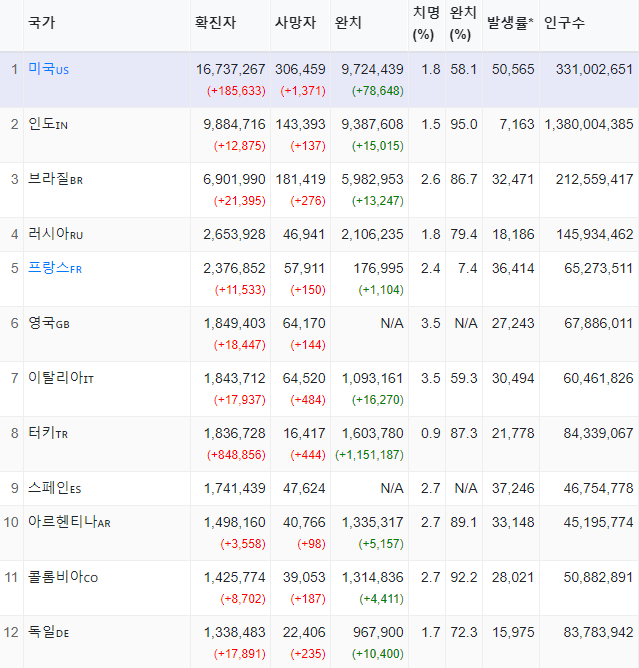Select the 아르헨티나 AR country name
Screen dimensions: 639x668
(x=69, y=522)
